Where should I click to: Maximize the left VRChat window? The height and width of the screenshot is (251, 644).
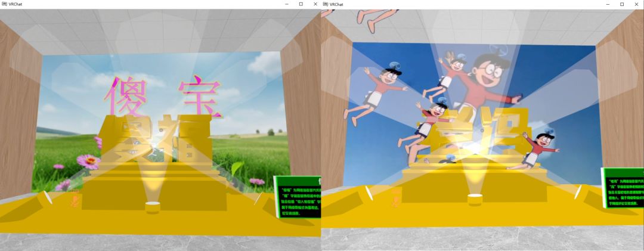click(x=301, y=4)
